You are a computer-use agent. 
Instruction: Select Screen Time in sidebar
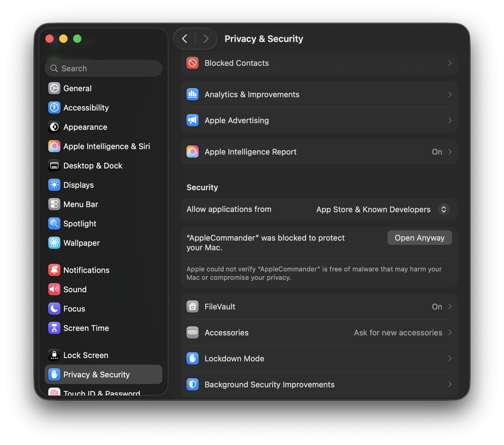coord(104,328)
